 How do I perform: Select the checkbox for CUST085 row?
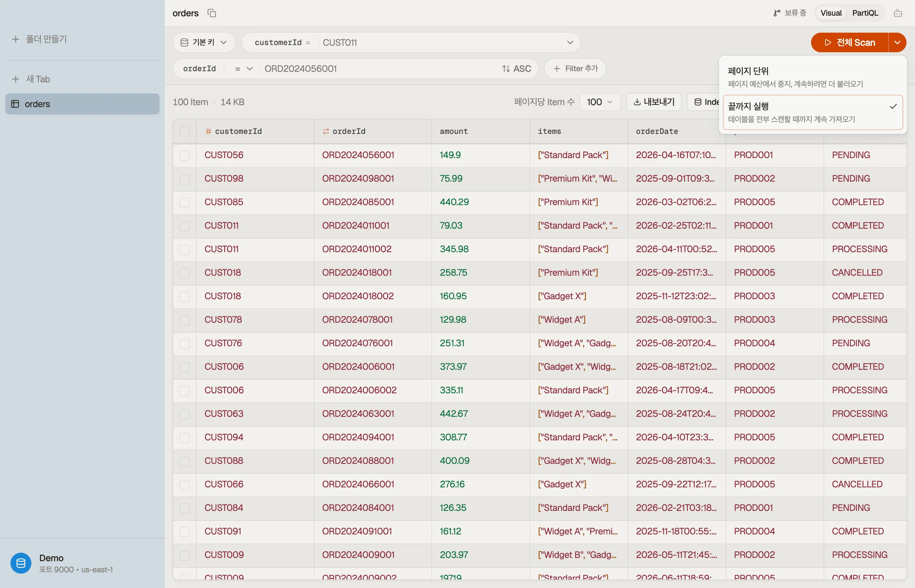[184, 202]
